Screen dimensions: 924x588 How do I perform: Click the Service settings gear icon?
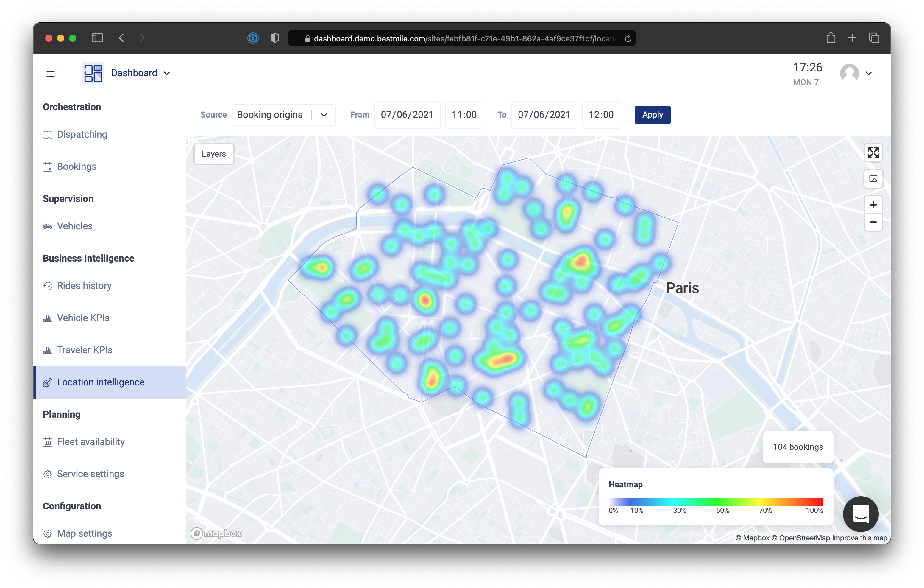click(48, 475)
